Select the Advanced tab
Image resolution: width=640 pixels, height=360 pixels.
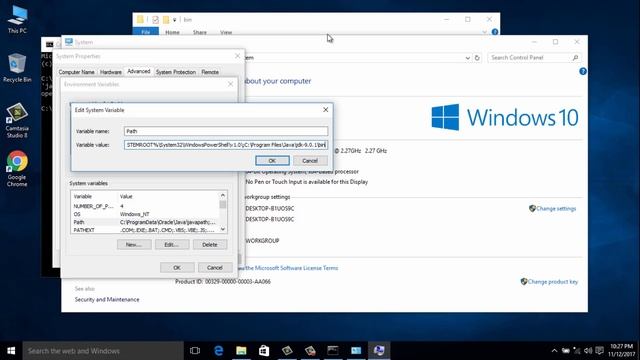click(139, 71)
